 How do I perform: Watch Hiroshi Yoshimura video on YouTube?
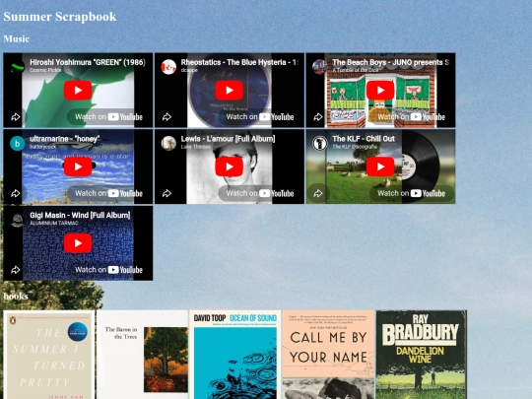[108, 117]
